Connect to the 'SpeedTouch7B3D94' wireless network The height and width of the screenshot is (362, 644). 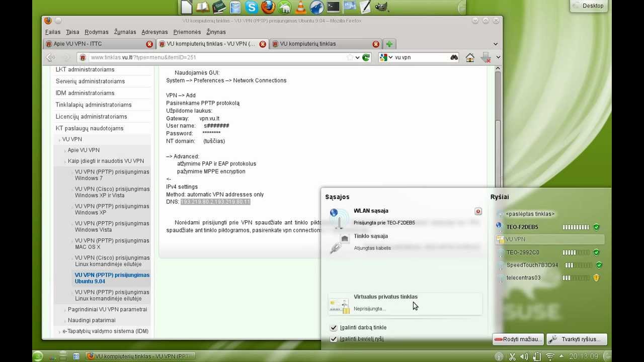coord(549,265)
